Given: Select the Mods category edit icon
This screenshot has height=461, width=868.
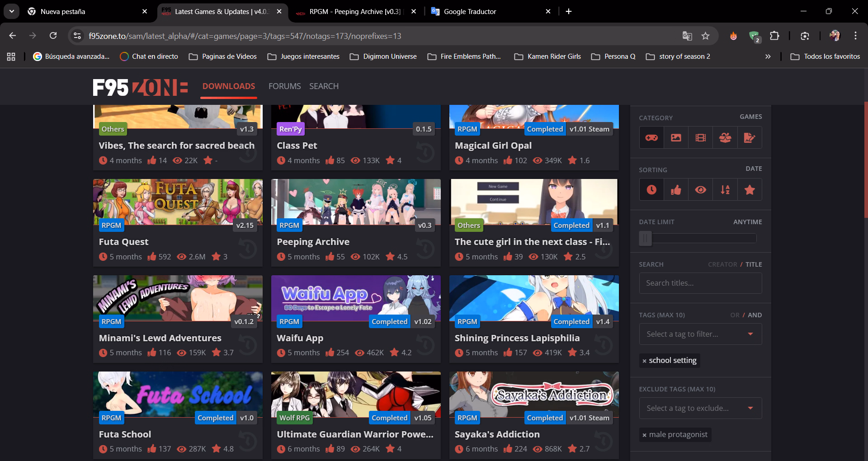Looking at the screenshot, I should (750, 138).
